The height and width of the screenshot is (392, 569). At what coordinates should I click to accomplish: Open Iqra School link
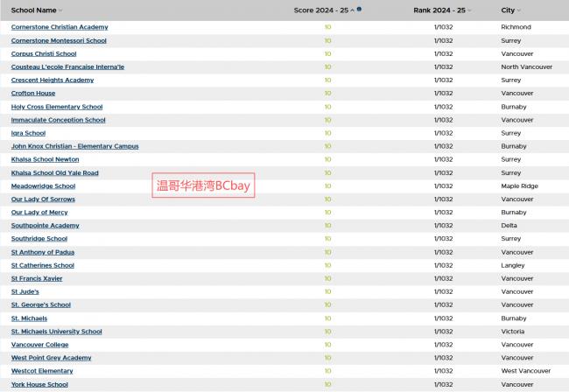(x=28, y=133)
